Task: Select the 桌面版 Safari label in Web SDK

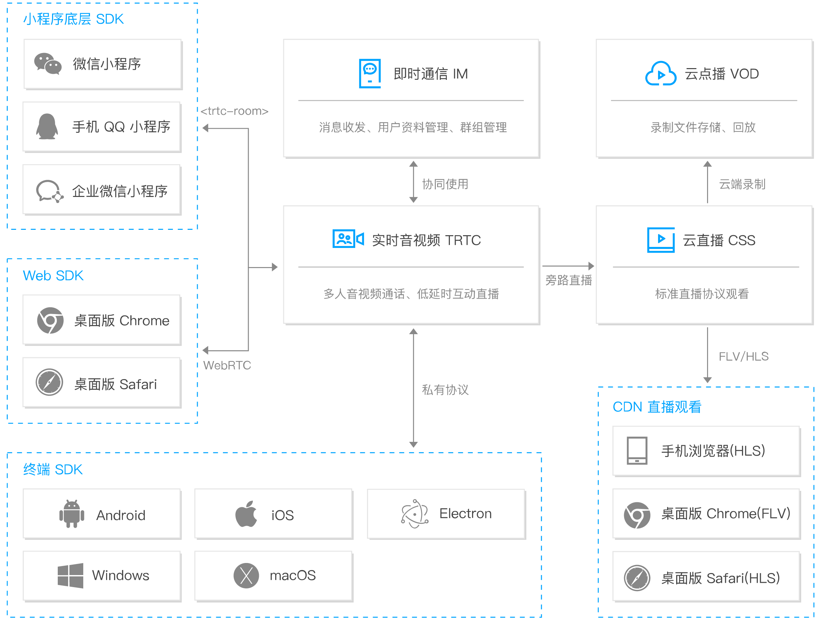Action: 115,384
